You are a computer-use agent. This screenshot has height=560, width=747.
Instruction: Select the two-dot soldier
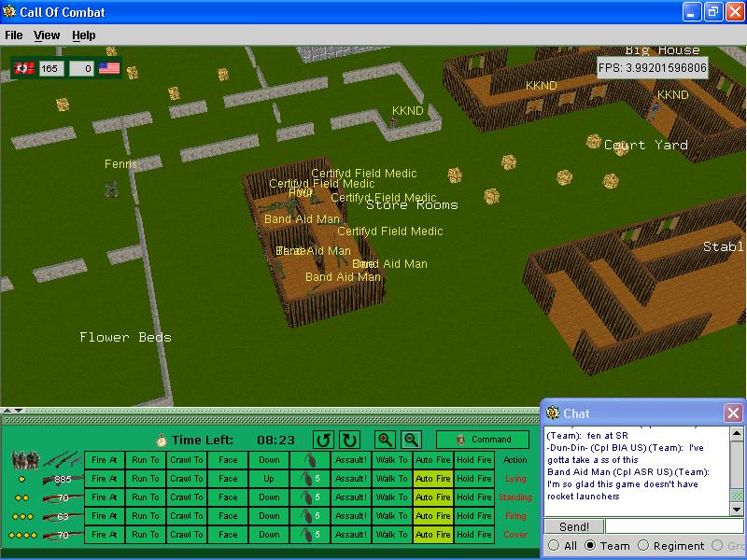click(21, 497)
